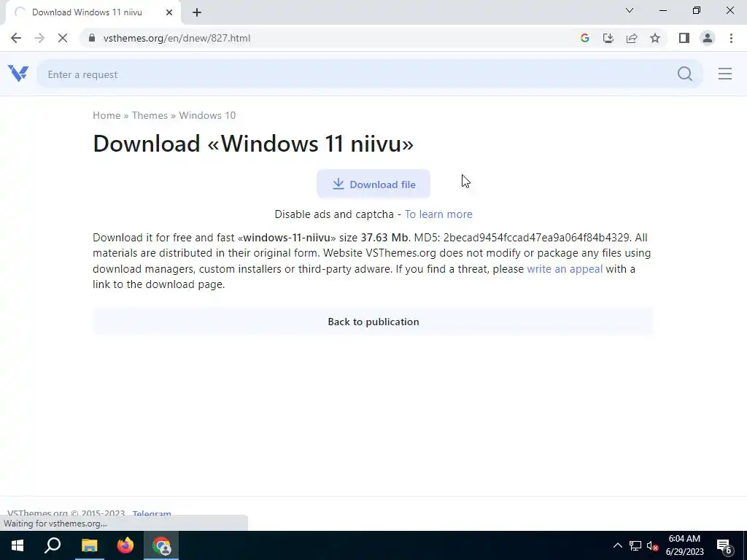This screenshot has width=747, height=560.
Task: Launch Firefox from taskbar
Action: [125, 545]
